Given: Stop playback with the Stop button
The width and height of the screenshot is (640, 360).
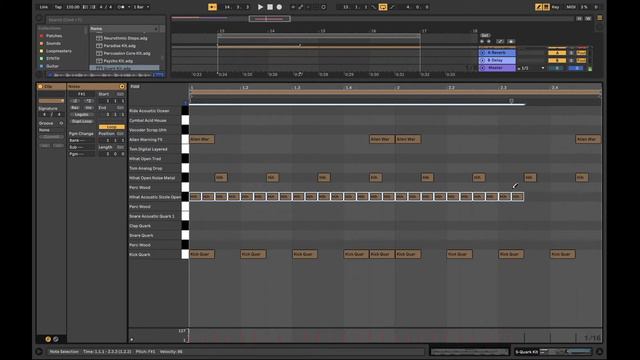Looking at the screenshot, I should (x=270, y=7).
